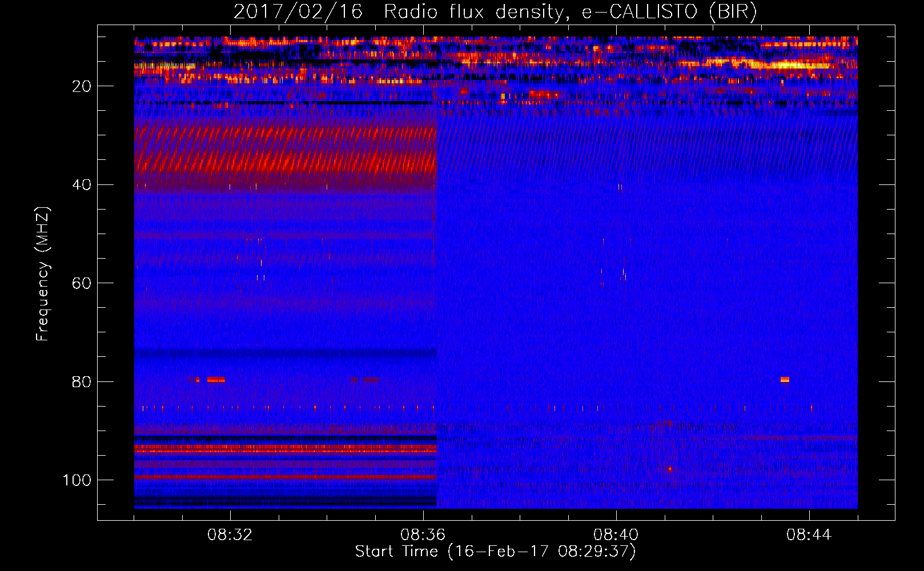The image size is (924, 571).
Task: Click the plot title 'Radio flux density, e-CALLISTO (BIR)'
Action: (570, 12)
